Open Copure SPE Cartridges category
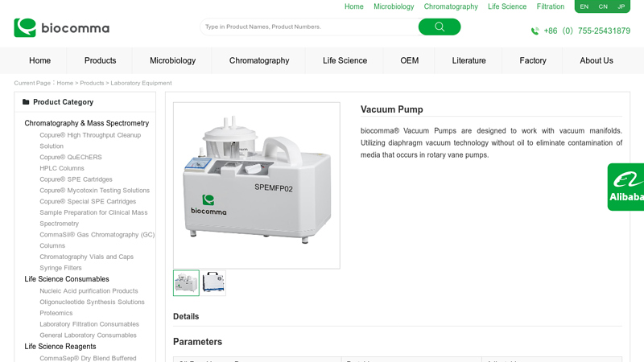 coord(76,179)
